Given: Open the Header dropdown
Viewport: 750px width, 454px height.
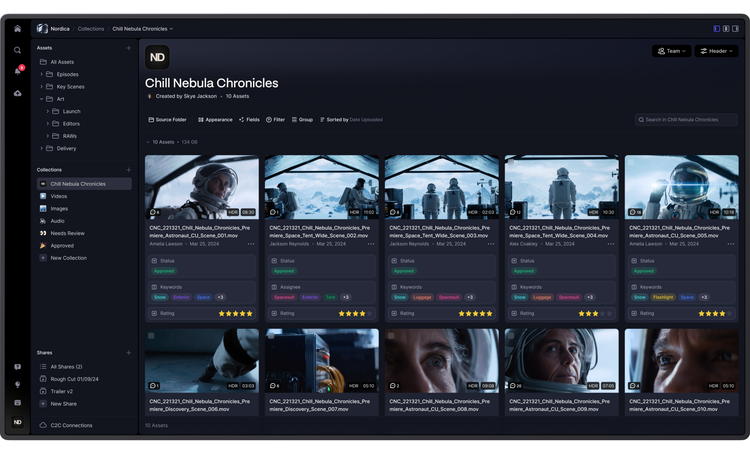Looking at the screenshot, I should point(717,51).
